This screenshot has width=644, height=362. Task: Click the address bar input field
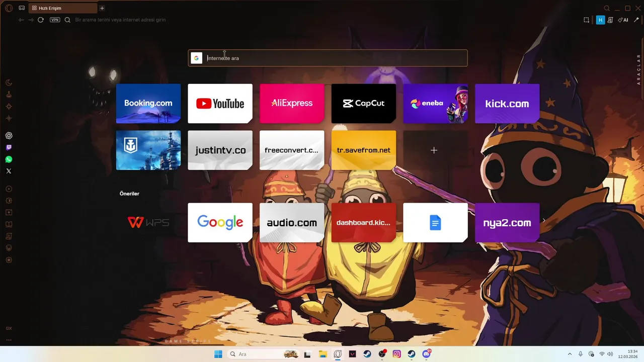pyautogui.click(x=322, y=20)
